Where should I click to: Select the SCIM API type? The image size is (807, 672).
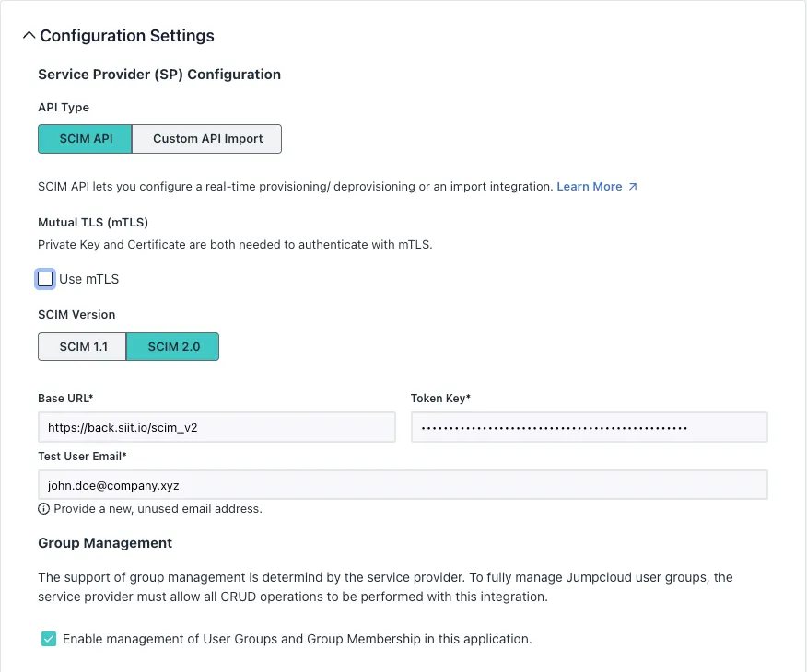click(86, 139)
